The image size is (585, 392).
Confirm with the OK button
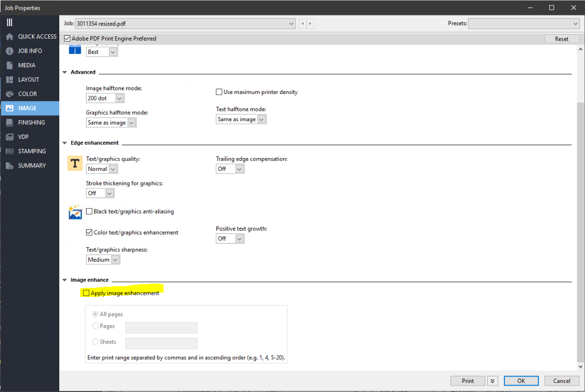point(521,381)
